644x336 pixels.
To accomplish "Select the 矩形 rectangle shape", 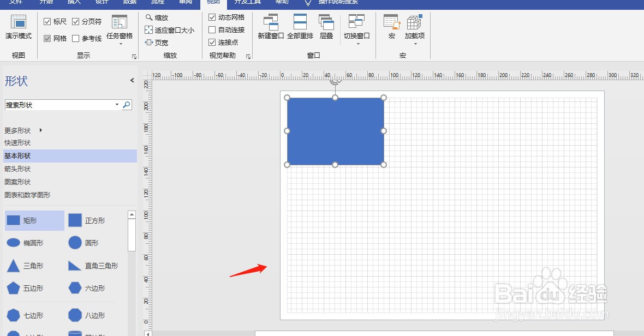I will 34,220.
